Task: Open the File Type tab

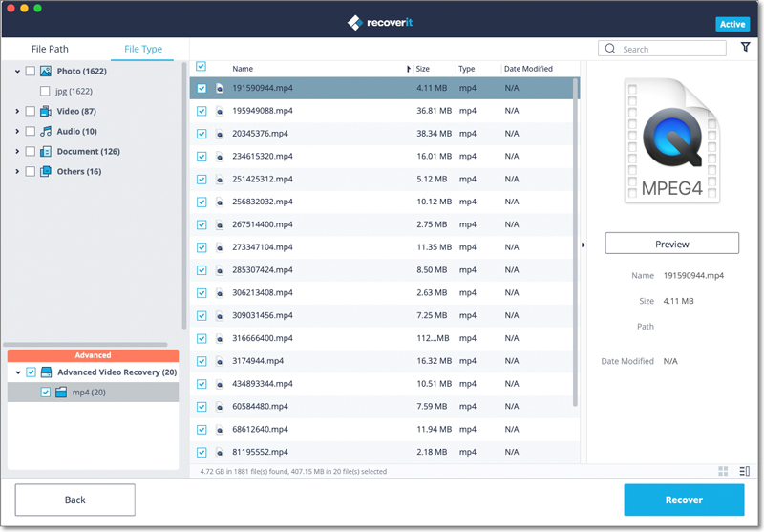Action: pyautogui.click(x=142, y=49)
